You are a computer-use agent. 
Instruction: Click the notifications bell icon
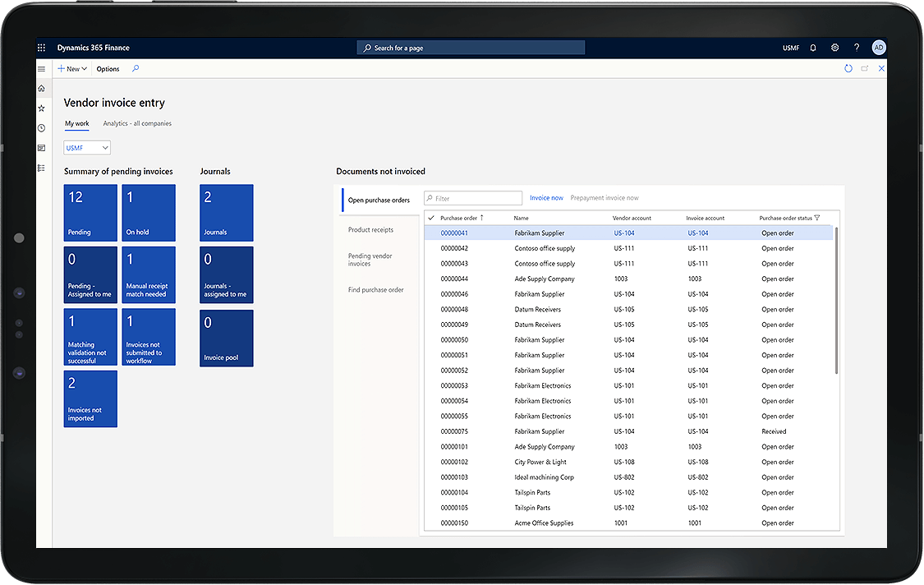[813, 48]
